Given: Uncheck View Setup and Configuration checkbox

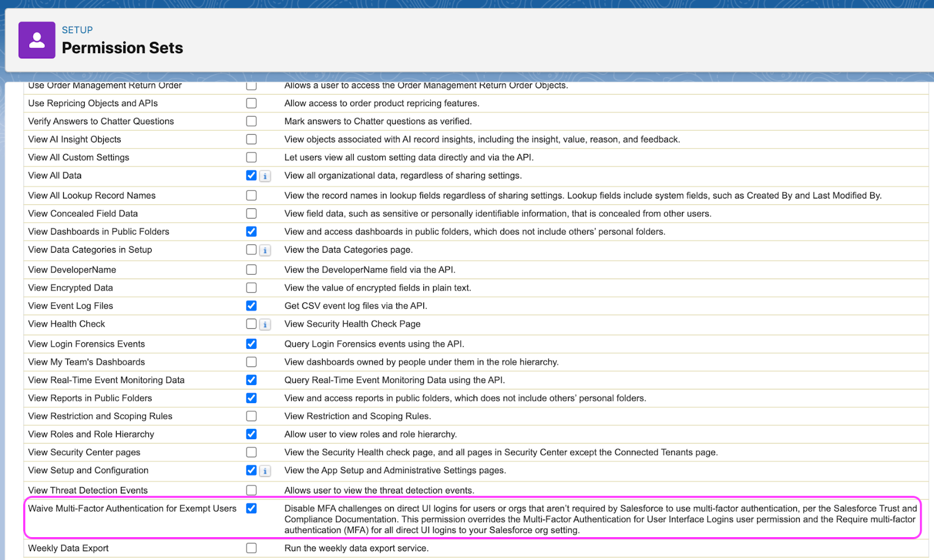Looking at the screenshot, I should (x=252, y=471).
